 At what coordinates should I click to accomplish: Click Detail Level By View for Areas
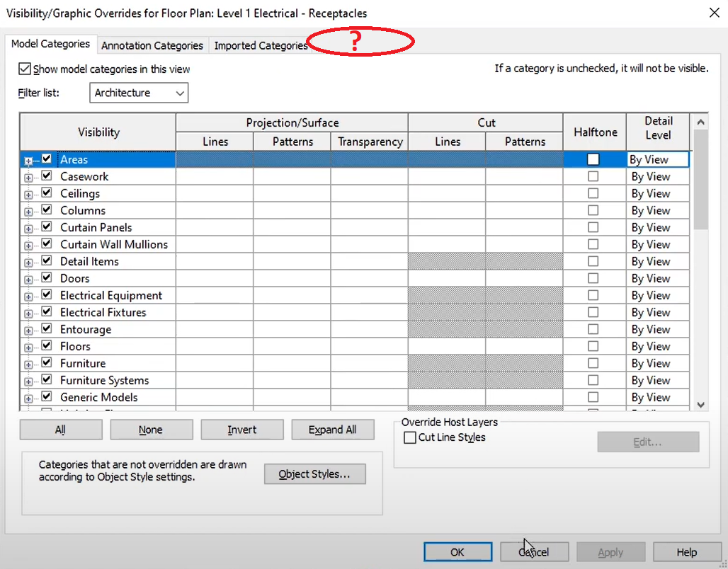point(657,160)
